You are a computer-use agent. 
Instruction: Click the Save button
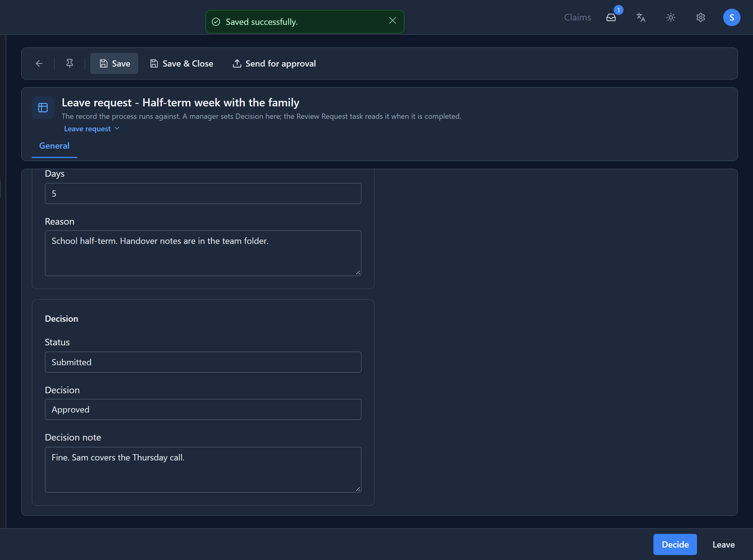click(114, 63)
